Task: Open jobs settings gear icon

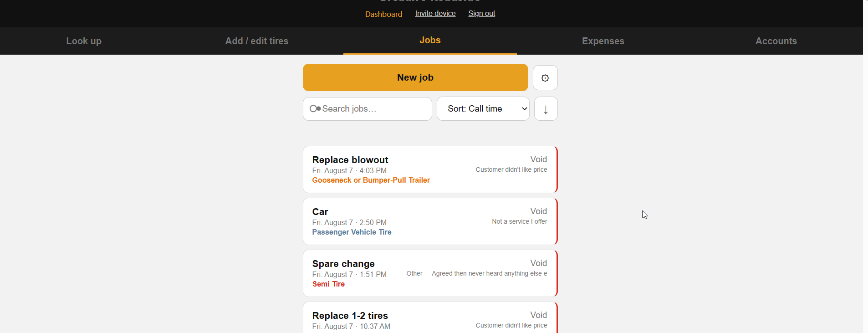Action: pyautogui.click(x=545, y=78)
